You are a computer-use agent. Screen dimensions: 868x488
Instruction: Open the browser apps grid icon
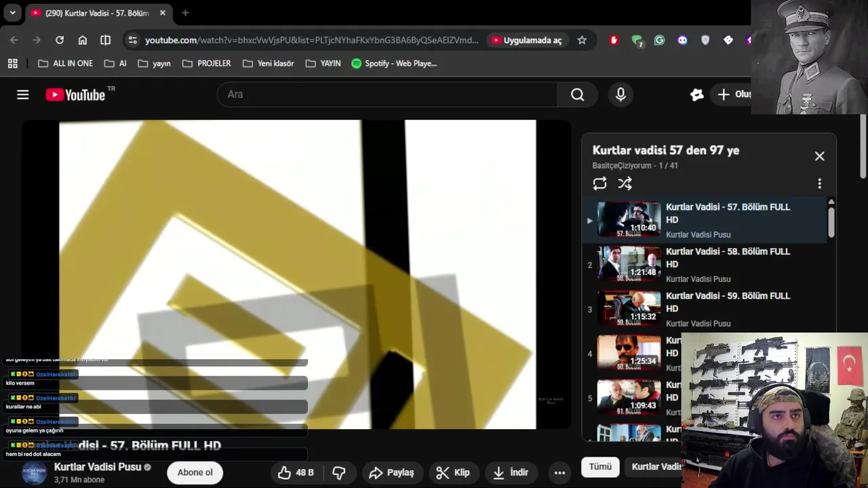(13, 64)
